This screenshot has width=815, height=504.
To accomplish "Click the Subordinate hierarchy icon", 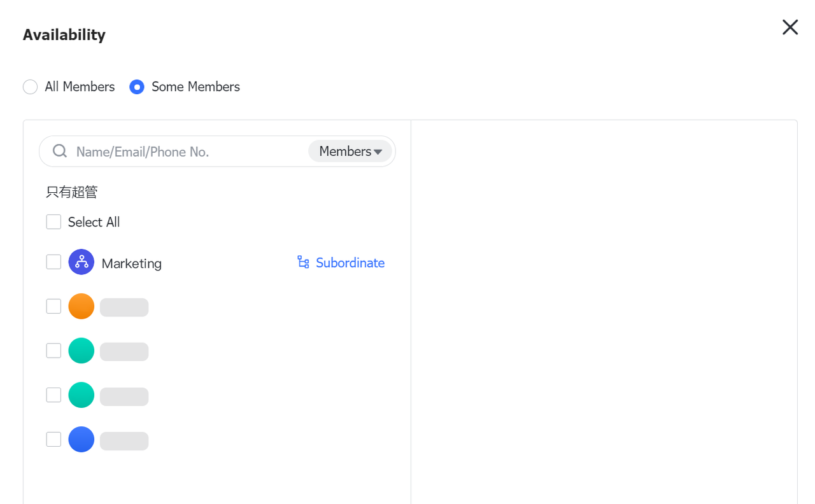I will [303, 262].
